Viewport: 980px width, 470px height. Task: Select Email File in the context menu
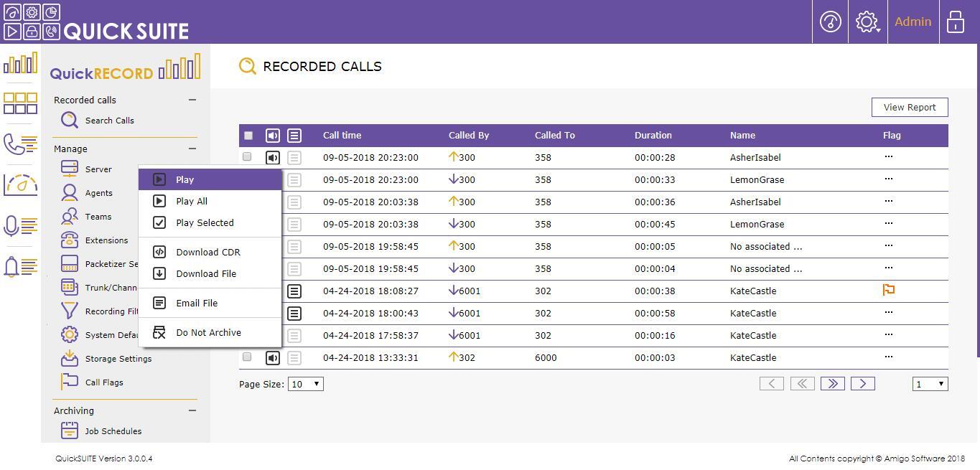coord(197,303)
